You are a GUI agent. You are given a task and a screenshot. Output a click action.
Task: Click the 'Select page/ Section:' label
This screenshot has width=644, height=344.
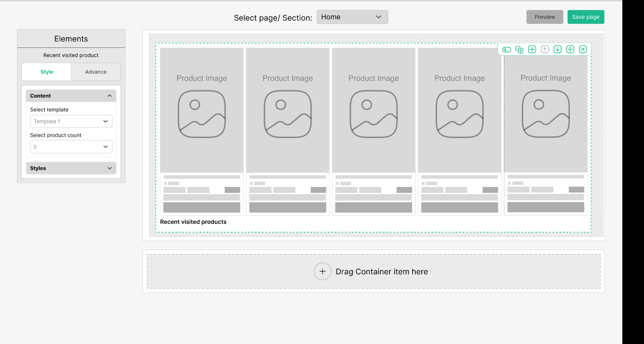click(x=273, y=18)
